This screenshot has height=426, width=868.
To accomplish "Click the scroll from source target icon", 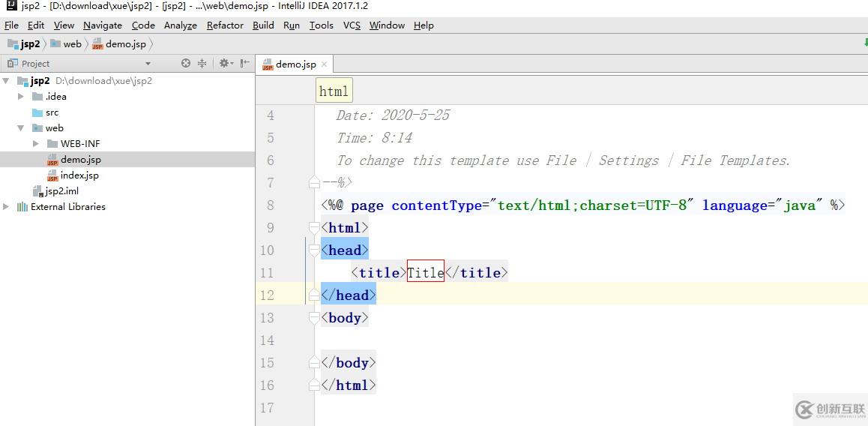I will [x=186, y=64].
